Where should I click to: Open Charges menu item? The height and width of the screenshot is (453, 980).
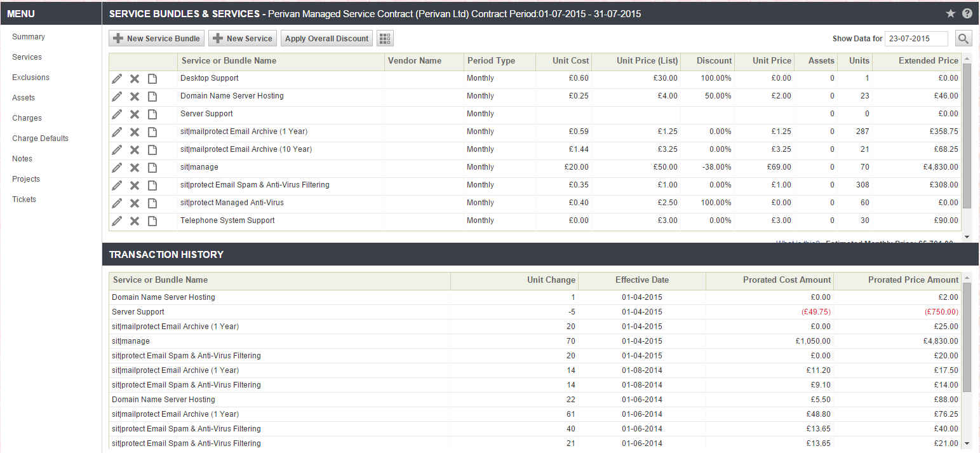[x=27, y=118]
